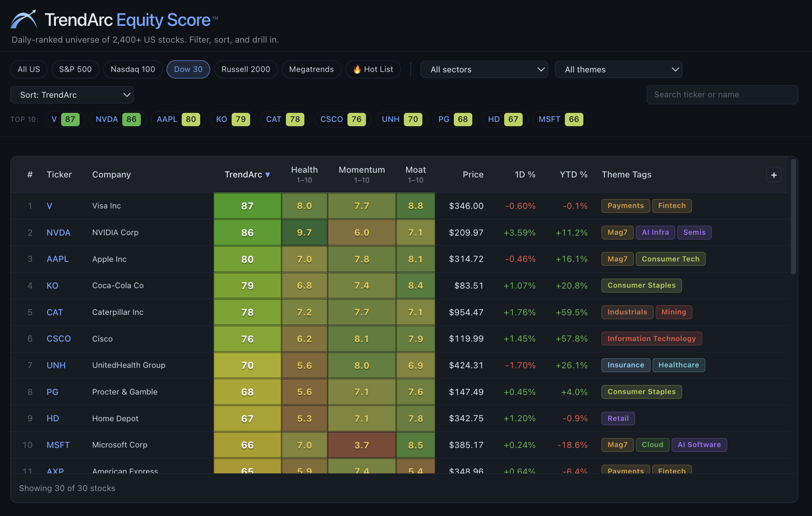The width and height of the screenshot is (812, 516).
Task: Click UnitedHealth's price $424.31
Action: [466, 365]
